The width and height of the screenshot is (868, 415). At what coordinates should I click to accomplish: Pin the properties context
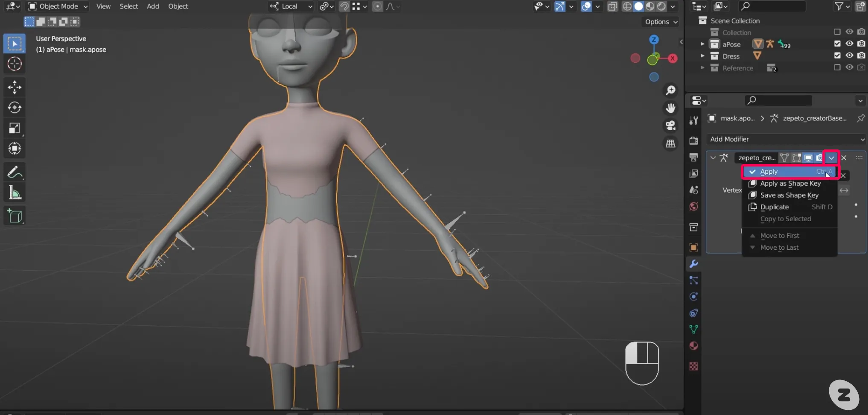click(x=861, y=118)
